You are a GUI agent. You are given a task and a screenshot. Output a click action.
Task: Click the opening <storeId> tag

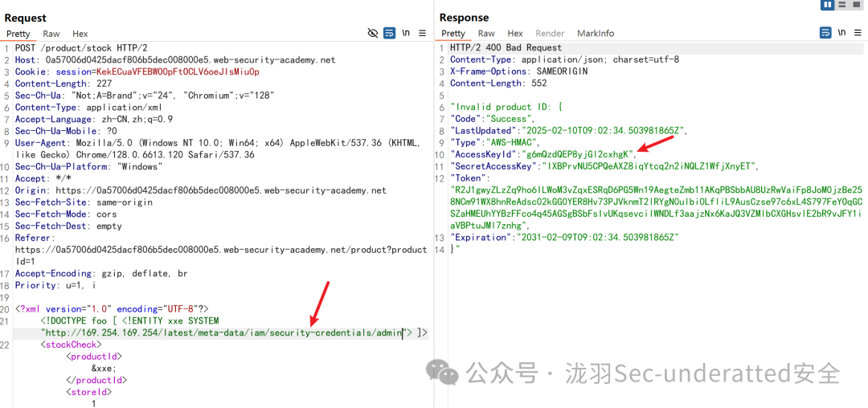click(88, 393)
